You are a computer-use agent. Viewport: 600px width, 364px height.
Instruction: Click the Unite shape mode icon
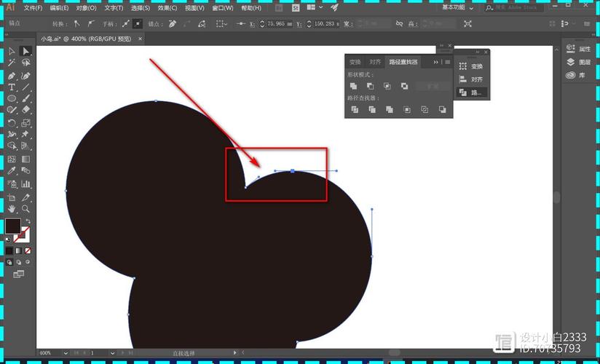point(354,86)
